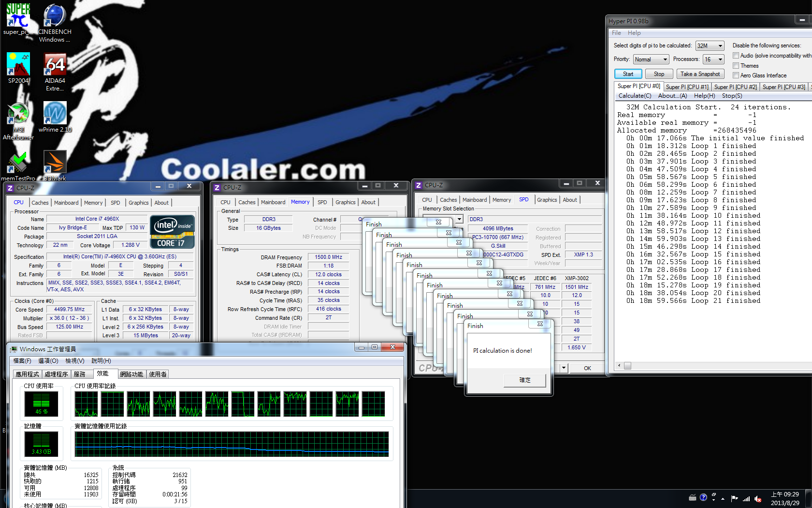Open Stop(S) menu in Super PI
This screenshot has height=508, width=812.
(732, 96)
